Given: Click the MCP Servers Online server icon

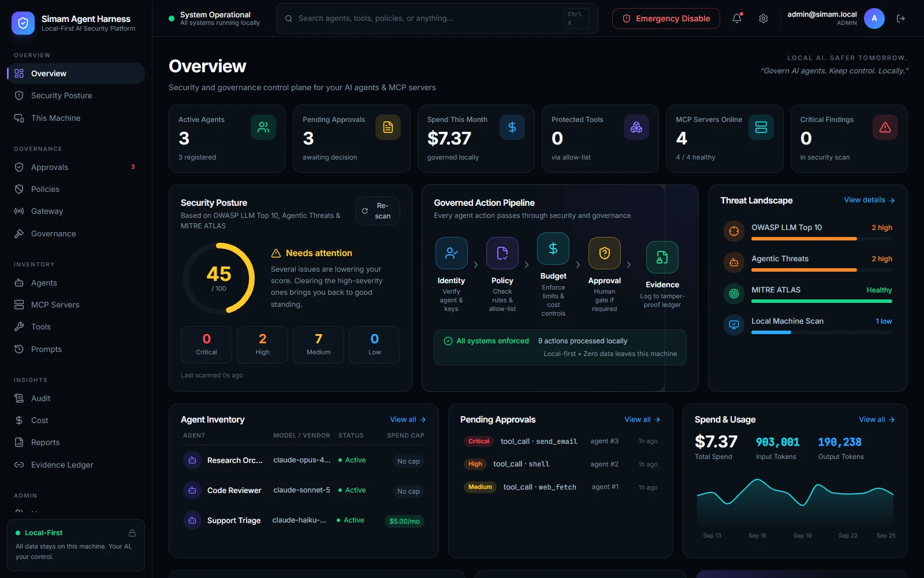Looking at the screenshot, I should (x=761, y=127).
